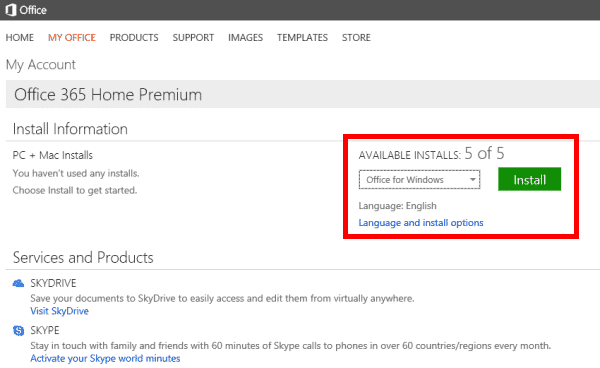Open Language and install options link

click(421, 223)
